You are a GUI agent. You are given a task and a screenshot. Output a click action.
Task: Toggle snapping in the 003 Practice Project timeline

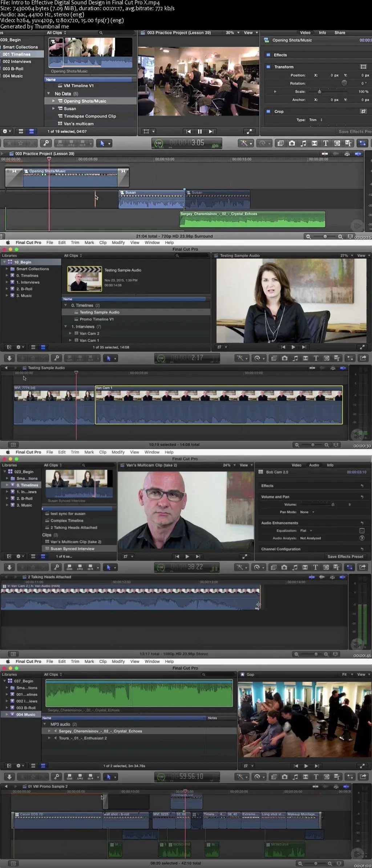pos(358,154)
